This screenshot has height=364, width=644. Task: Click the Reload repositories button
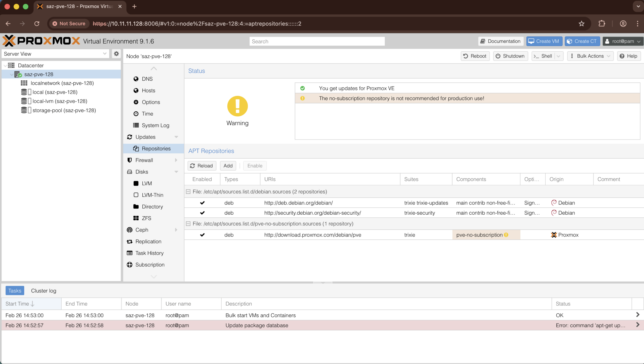(202, 166)
